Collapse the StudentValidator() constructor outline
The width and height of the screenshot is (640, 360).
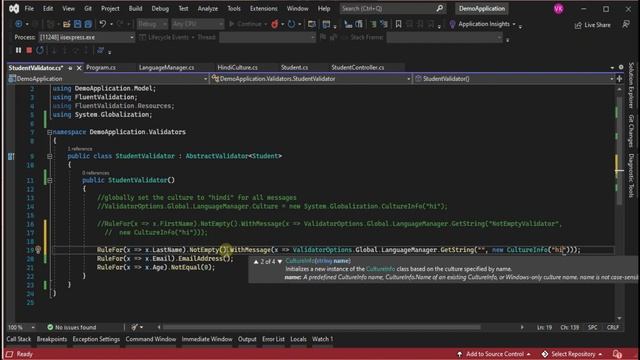(49, 180)
